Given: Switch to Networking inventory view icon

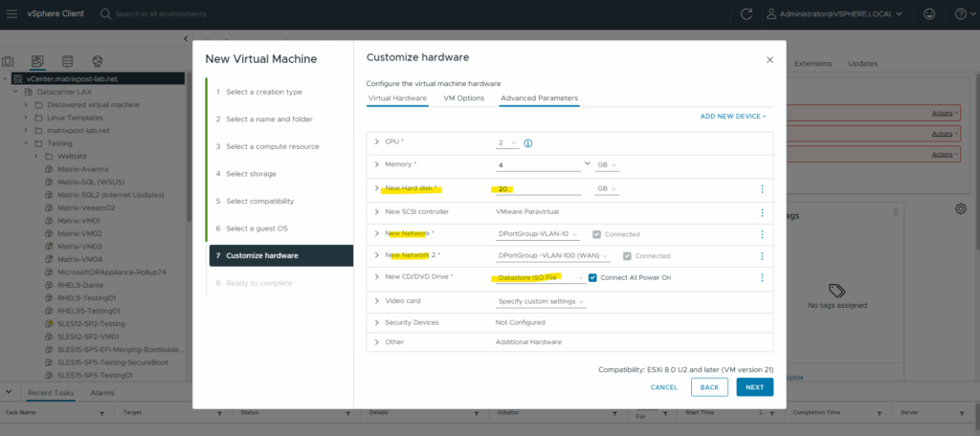Looking at the screenshot, I should pos(97,61).
